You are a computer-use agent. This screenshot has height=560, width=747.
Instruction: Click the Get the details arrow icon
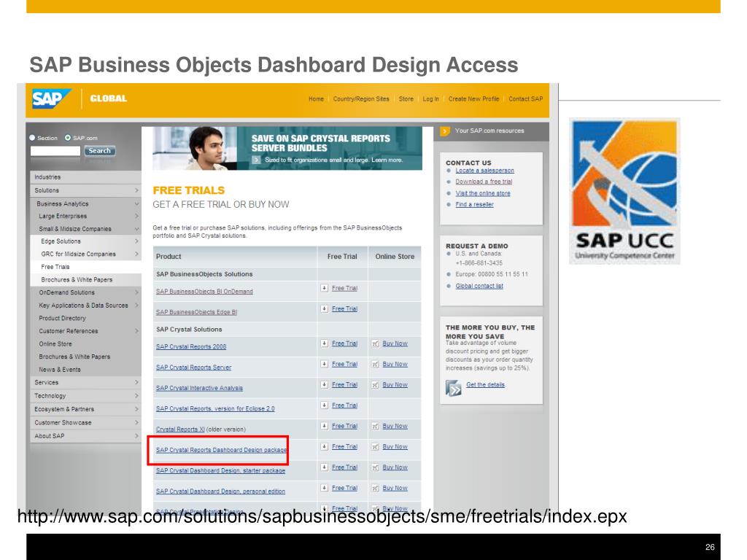coord(453,388)
